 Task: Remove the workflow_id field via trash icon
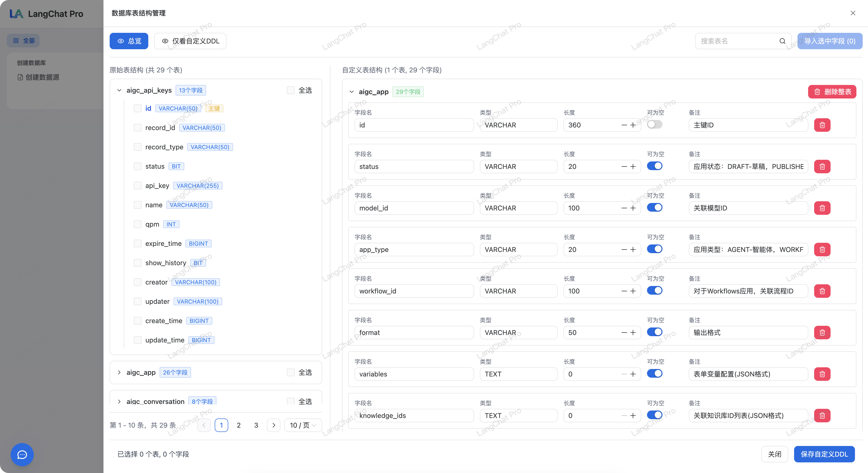[822, 291]
